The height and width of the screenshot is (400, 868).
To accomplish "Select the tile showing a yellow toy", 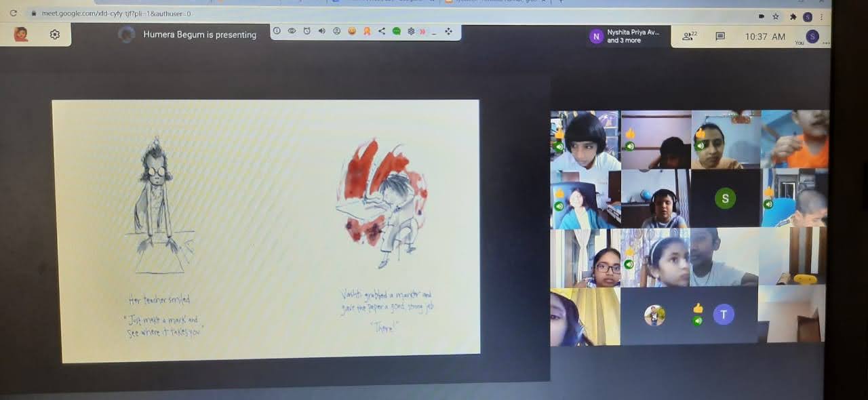I will pos(792,256).
